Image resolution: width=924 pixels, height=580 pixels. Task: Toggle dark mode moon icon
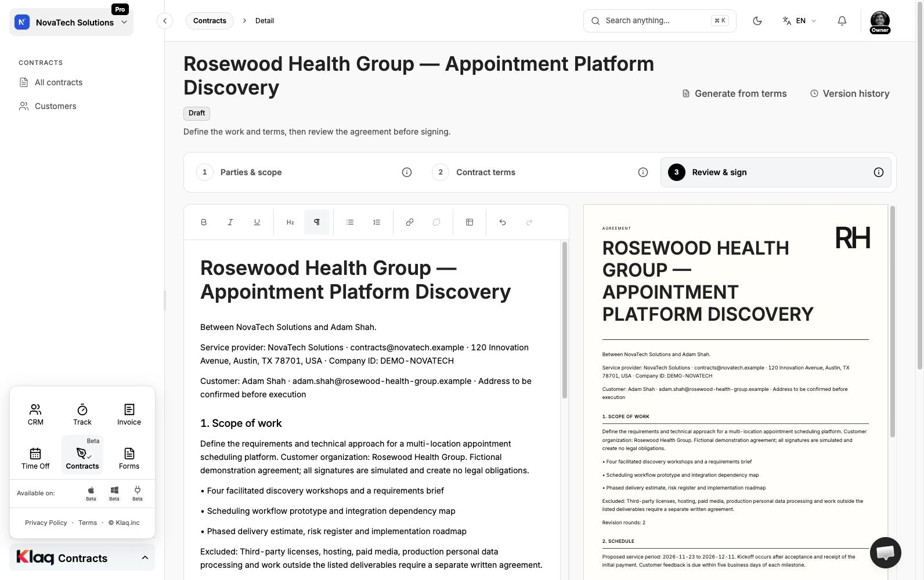pos(757,21)
